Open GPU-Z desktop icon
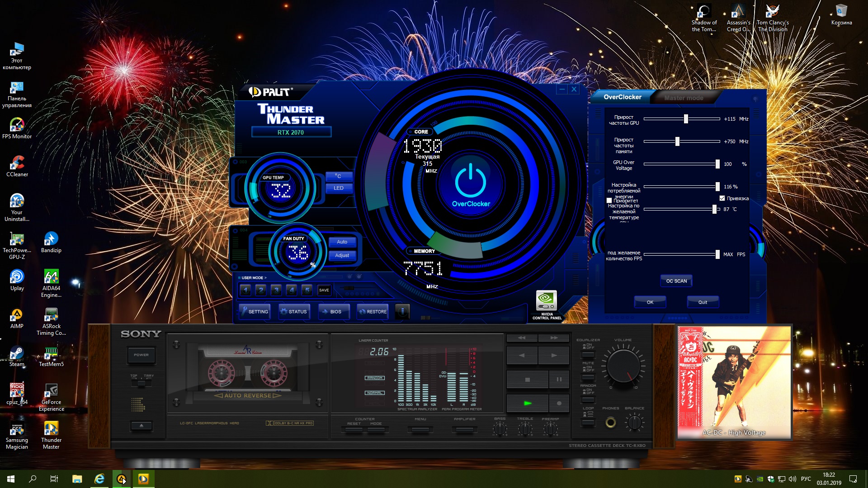 click(x=17, y=239)
